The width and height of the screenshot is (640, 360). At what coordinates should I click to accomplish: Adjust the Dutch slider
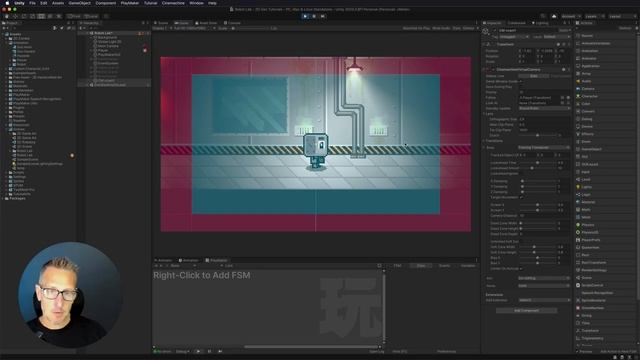point(537,135)
